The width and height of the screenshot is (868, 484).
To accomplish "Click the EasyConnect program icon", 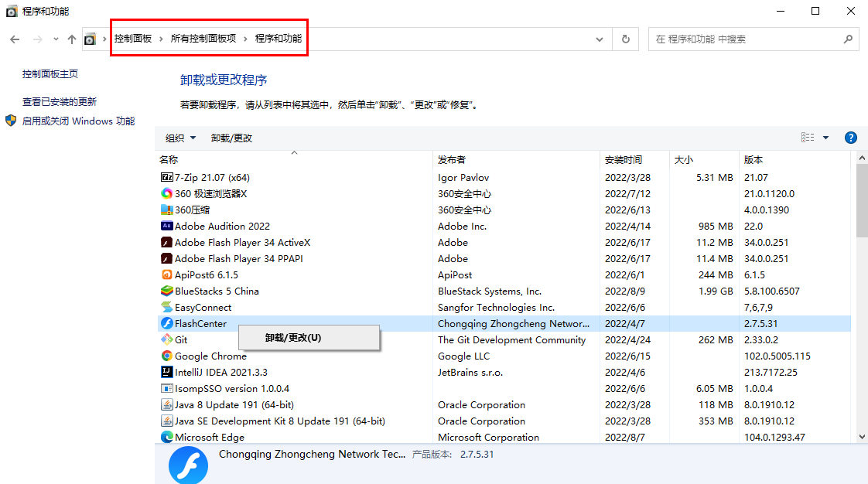I will coord(166,307).
